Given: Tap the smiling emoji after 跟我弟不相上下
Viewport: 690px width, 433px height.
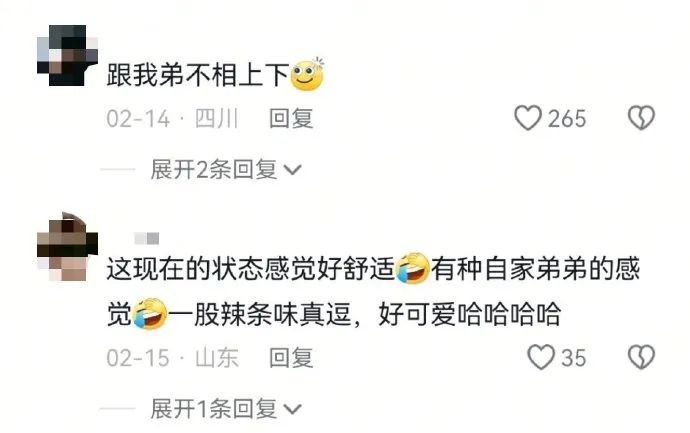Looking at the screenshot, I should click(x=307, y=74).
